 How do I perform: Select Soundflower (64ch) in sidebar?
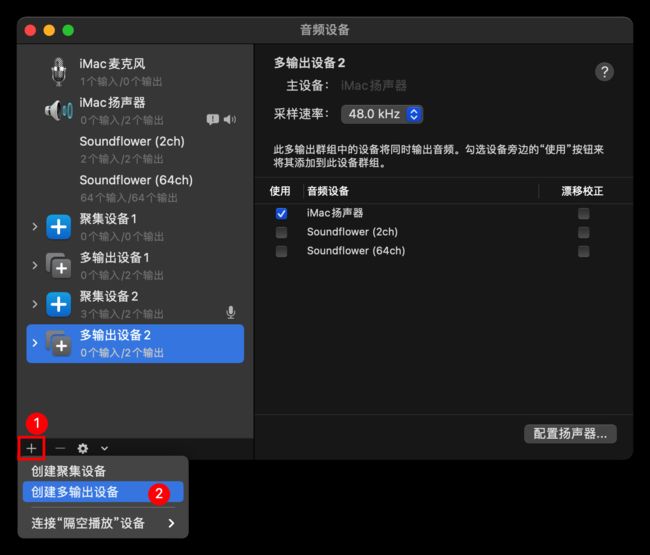[135, 188]
